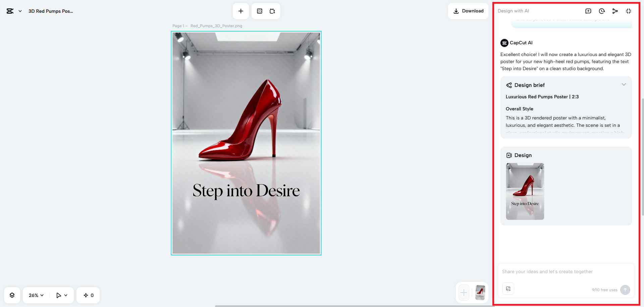The width and height of the screenshot is (644, 307).
Task: Open the generation history clock icon
Action: (601, 11)
